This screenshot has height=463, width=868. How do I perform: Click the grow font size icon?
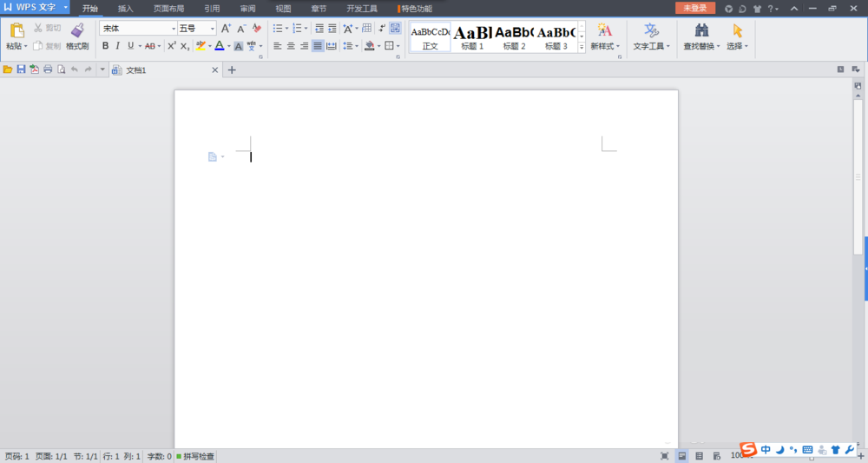[226, 29]
